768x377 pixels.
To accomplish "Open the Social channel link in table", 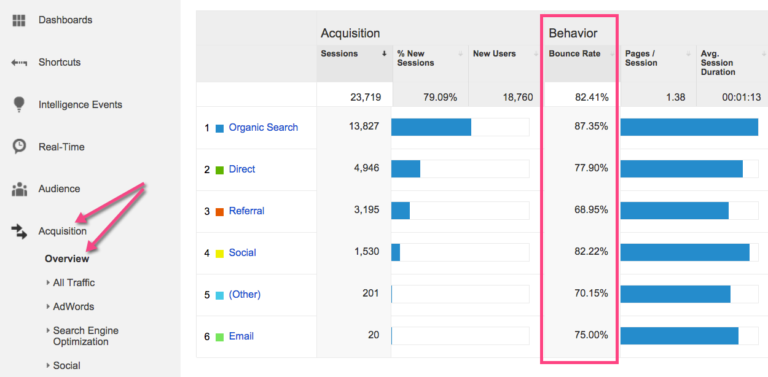I will coord(242,253).
